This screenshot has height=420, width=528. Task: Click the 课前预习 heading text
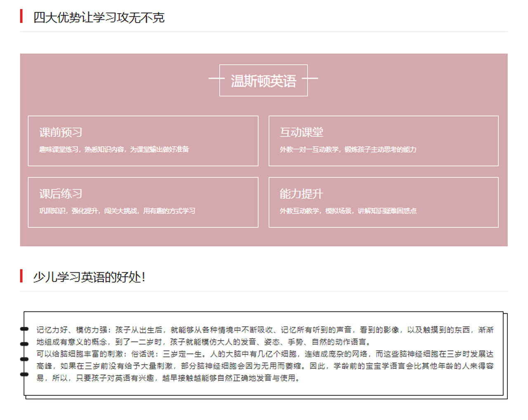[x=61, y=132]
